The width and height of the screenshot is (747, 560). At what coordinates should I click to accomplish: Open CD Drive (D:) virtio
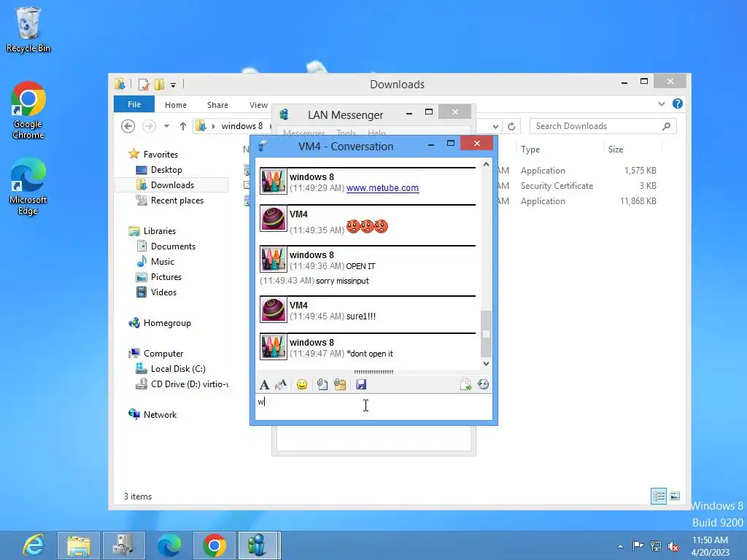click(x=189, y=384)
